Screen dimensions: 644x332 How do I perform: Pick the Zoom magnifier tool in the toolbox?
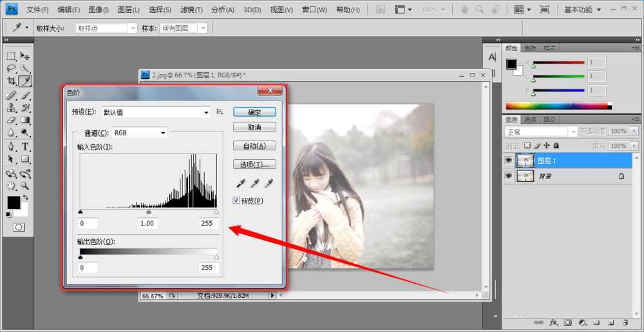(x=25, y=186)
